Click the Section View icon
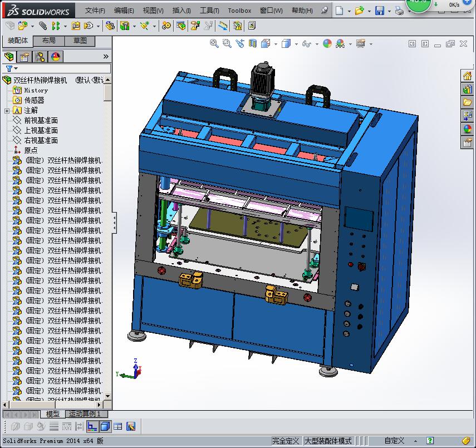Image resolution: width=476 pixels, height=448 pixels. point(253,43)
